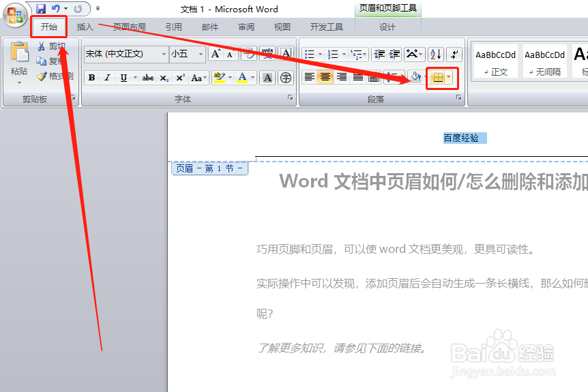The width and height of the screenshot is (588, 392).
Task: Apply bullet list formatting
Action: tap(310, 55)
